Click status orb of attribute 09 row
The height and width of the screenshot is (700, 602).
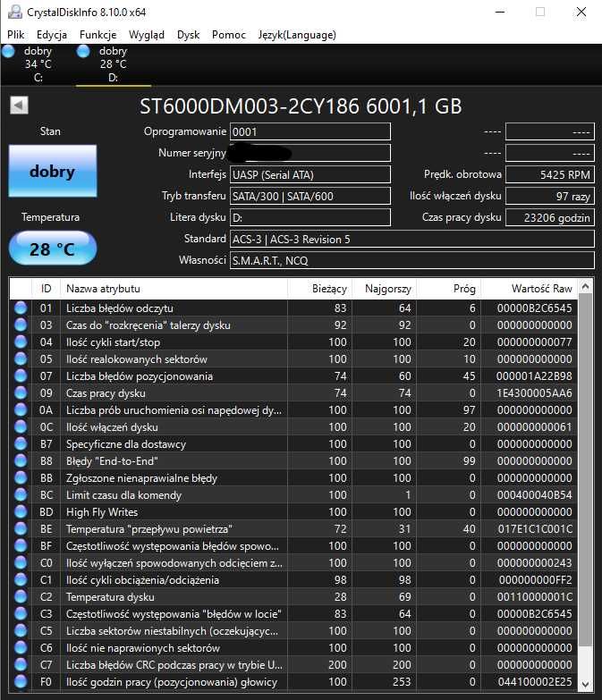(21, 392)
